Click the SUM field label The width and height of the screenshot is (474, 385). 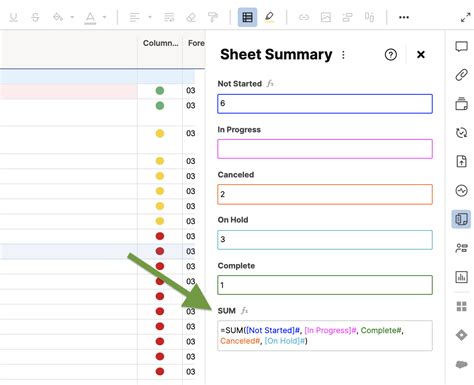[x=226, y=311]
